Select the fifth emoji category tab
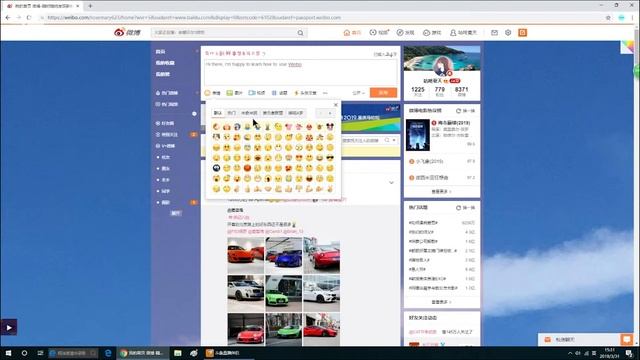Image resolution: width=640 pixels, height=360 pixels. tap(296, 113)
